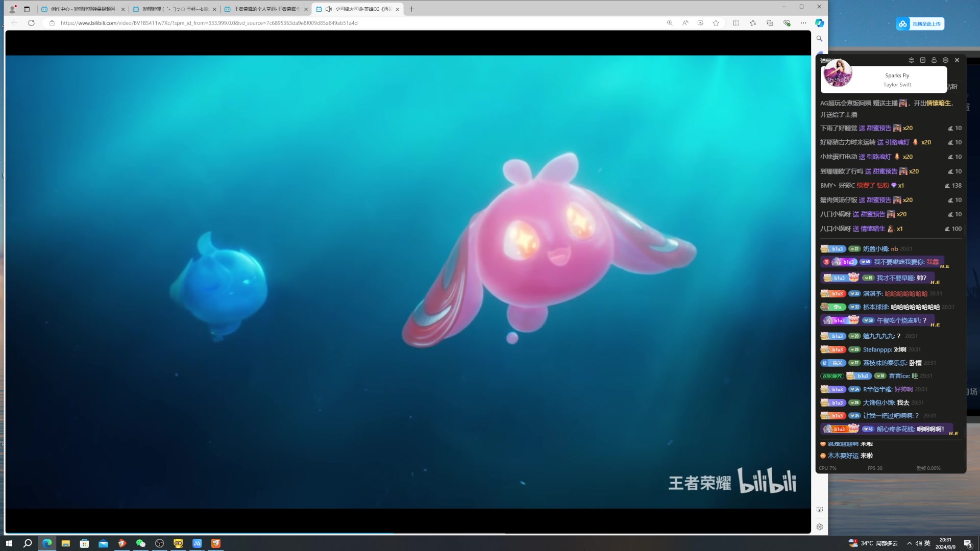
Task: Open the Copilot sidebar icon
Action: click(819, 23)
